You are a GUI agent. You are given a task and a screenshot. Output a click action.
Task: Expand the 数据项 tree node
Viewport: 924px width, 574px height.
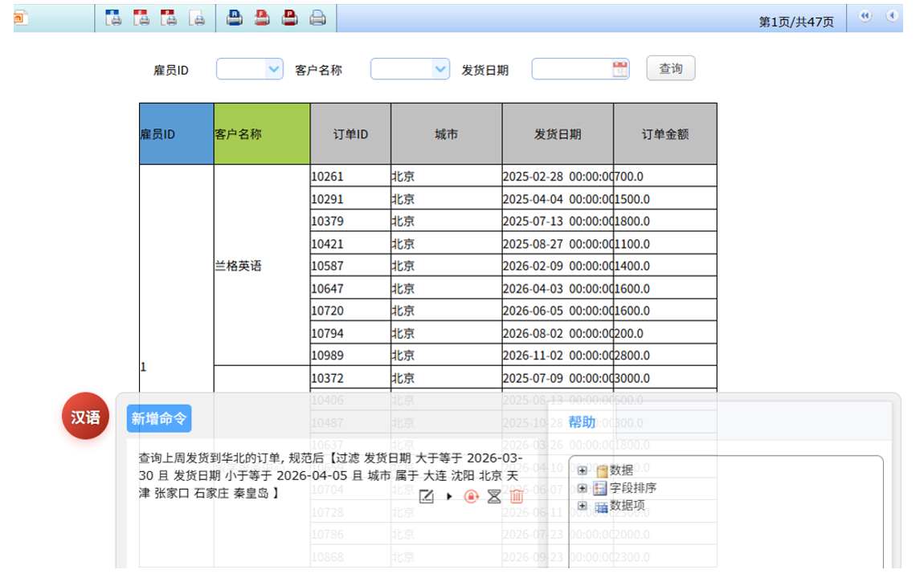click(583, 506)
